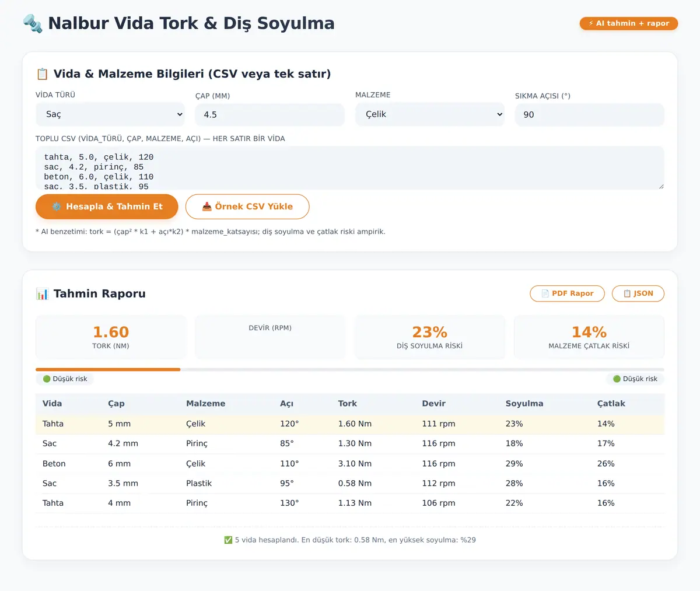Screen dimensions: 700x591
Task: Click the chart icon beside Tahmin Raporu
Action: [42, 294]
